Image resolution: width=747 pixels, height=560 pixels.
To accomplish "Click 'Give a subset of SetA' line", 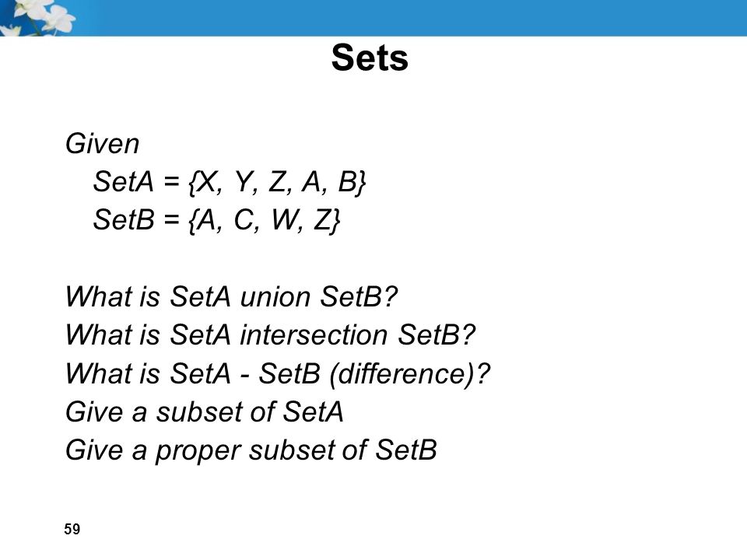I will pos(204,411).
